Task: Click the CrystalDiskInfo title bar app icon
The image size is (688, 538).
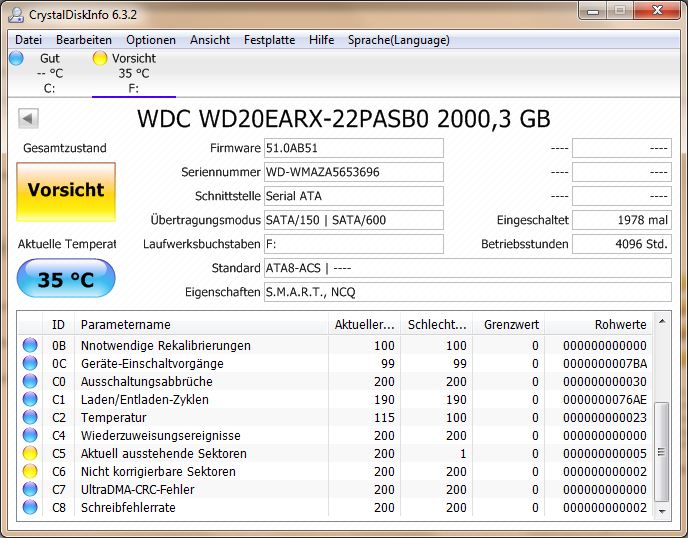Action: click(x=16, y=14)
